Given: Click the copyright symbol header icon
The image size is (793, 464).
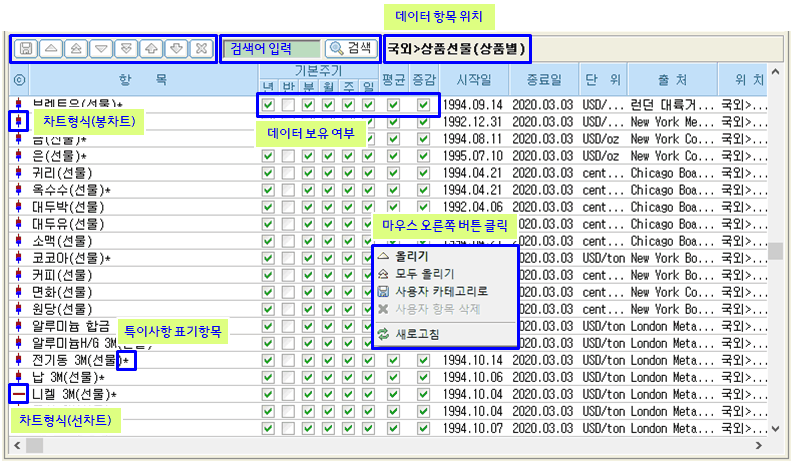Looking at the screenshot, I should [x=19, y=80].
